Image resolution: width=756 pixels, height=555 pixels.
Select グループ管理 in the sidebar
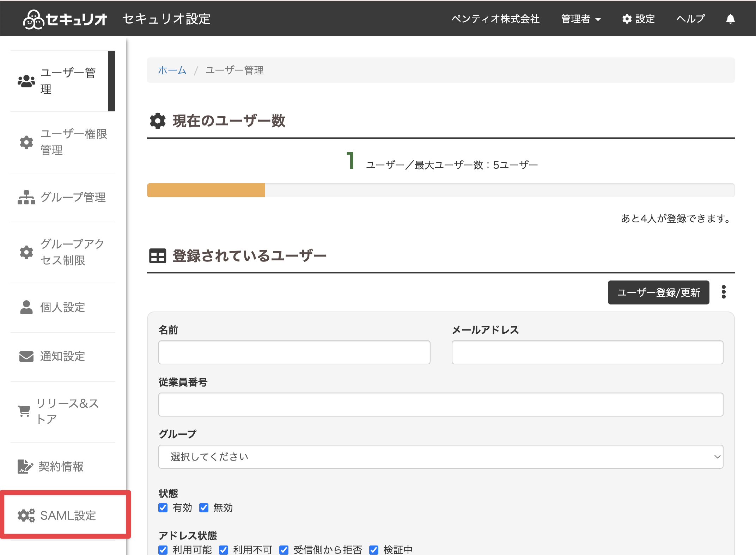pyautogui.click(x=63, y=197)
